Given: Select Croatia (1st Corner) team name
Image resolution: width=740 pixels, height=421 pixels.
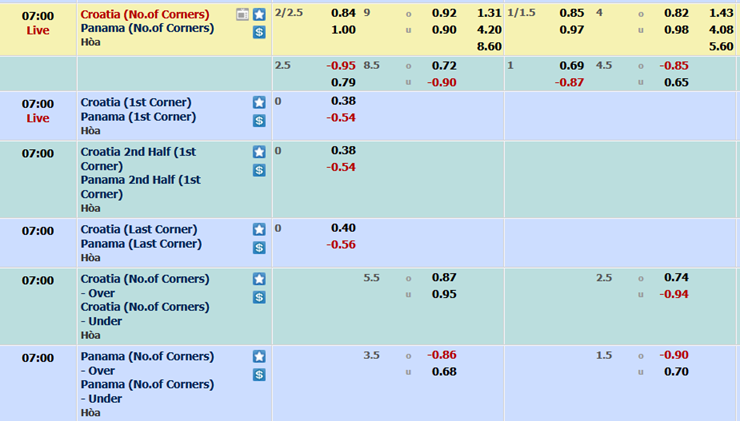Looking at the screenshot, I should pos(136,102).
